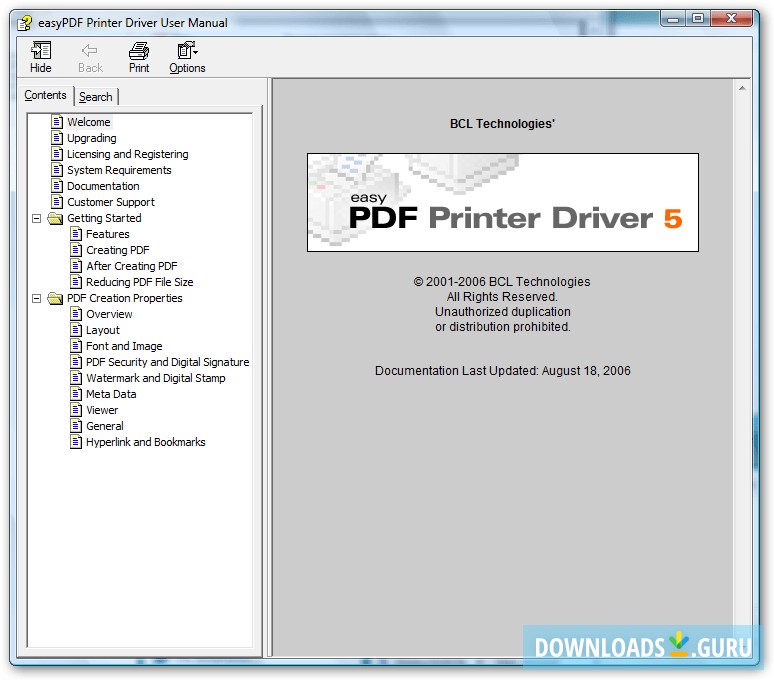The width and height of the screenshot is (774, 680).
Task: Open the Viewer topic
Action: pos(102,410)
